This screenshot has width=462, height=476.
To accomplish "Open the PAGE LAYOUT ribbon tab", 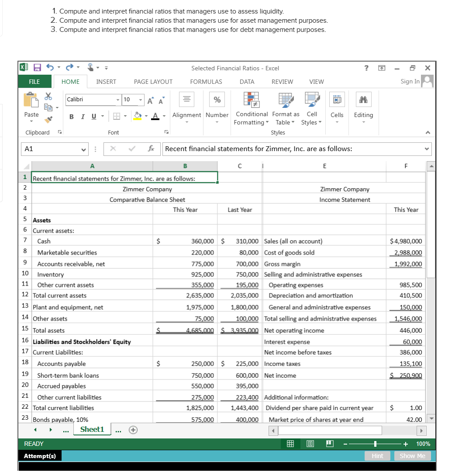I will (x=153, y=82).
